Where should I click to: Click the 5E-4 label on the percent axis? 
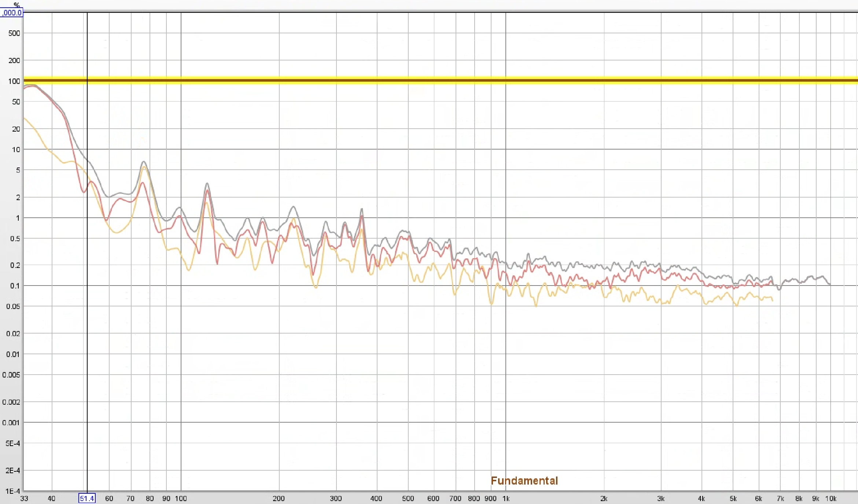(x=12, y=443)
